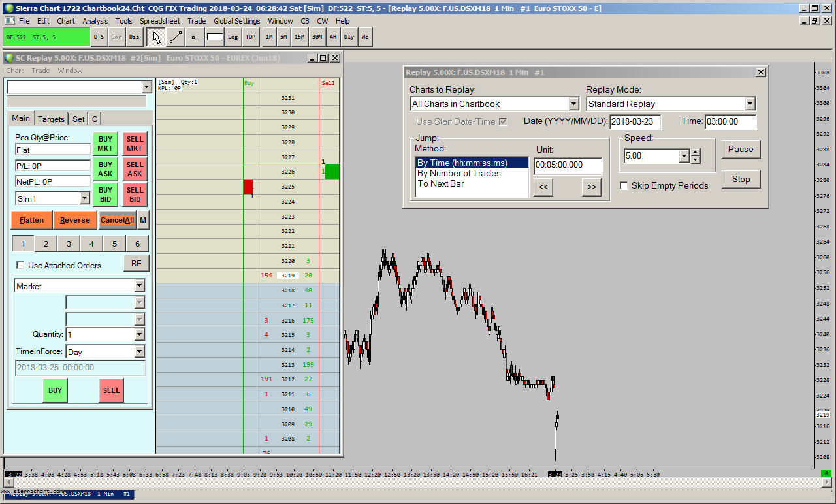Image resolution: width=836 pixels, height=504 pixels.
Task: Open Quantity dropdown
Action: coord(139,334)
